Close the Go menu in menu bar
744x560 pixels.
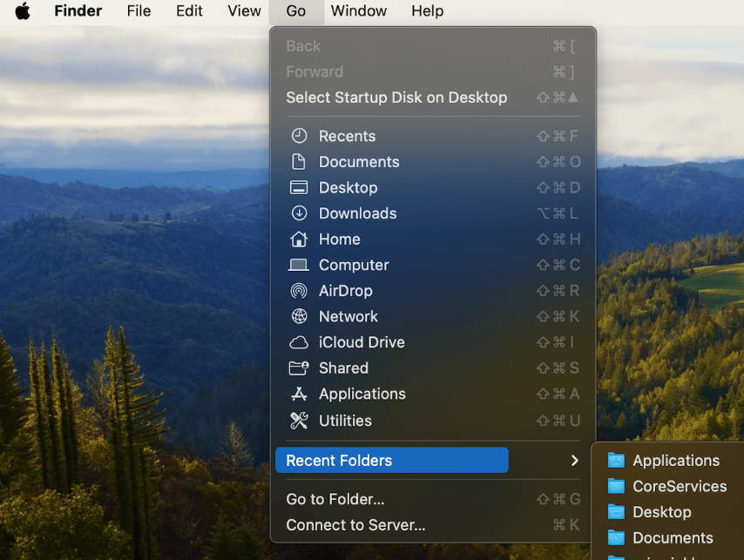296,11
